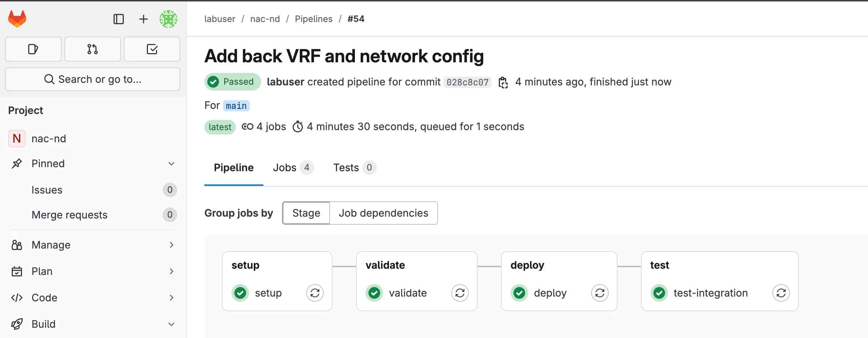Toggle the sidebar collapse icon

(119, 19)
